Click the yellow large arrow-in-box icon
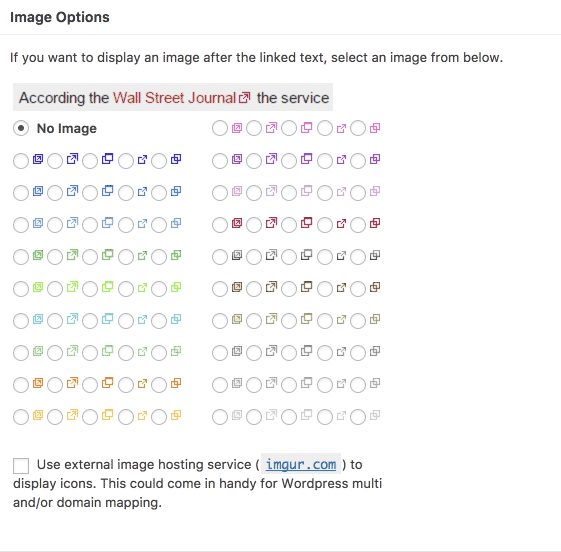Viewport: 561px width, 552px height. pyautogui.click(x=72, y=415)
